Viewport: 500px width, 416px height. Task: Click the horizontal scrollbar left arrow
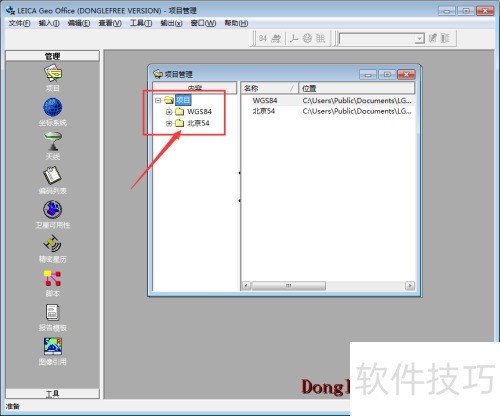click(246, 286)
